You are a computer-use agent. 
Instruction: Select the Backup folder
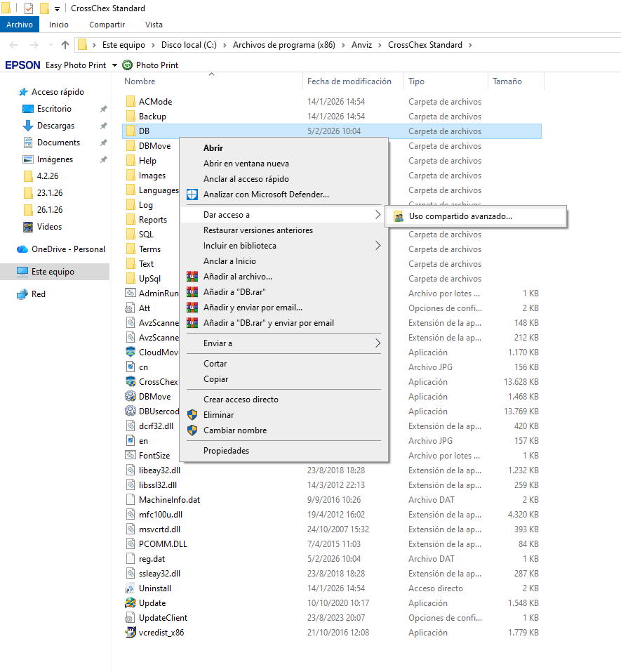point(331,117)
